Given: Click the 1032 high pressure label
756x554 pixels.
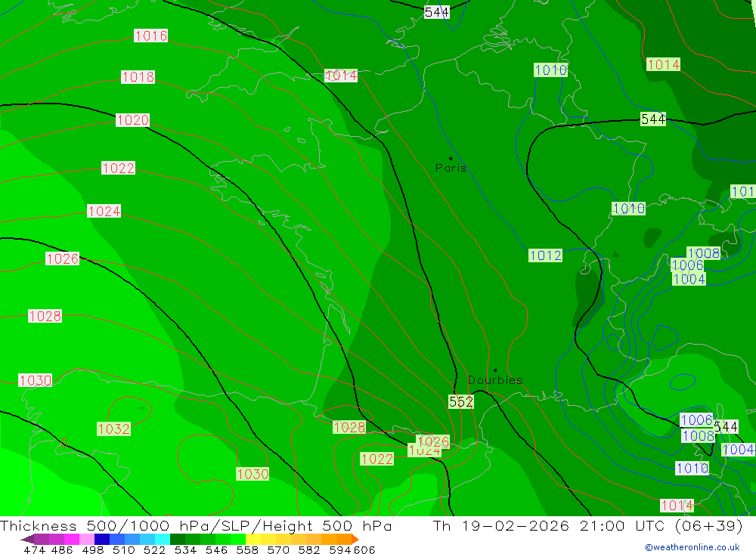Looking at the screenshot, I should tap(114, 429).
